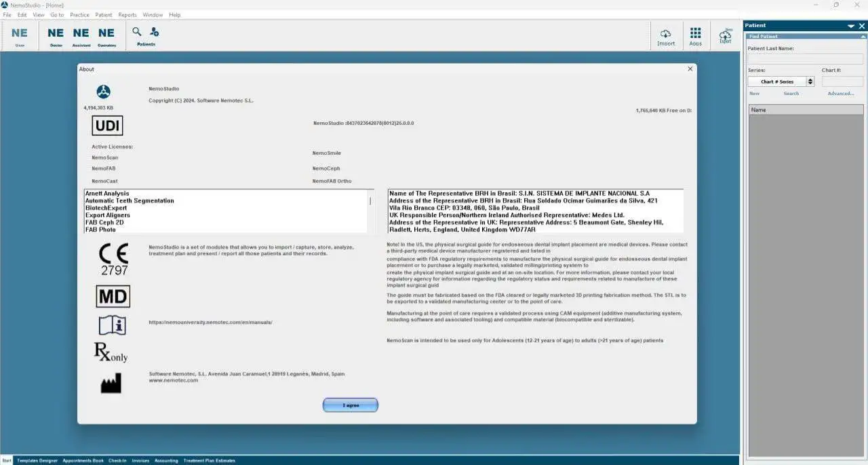The height and width of the screenshot is (465, 868).
Task: Click the Search link in Find Patient
Action: (x=791, y=94)
